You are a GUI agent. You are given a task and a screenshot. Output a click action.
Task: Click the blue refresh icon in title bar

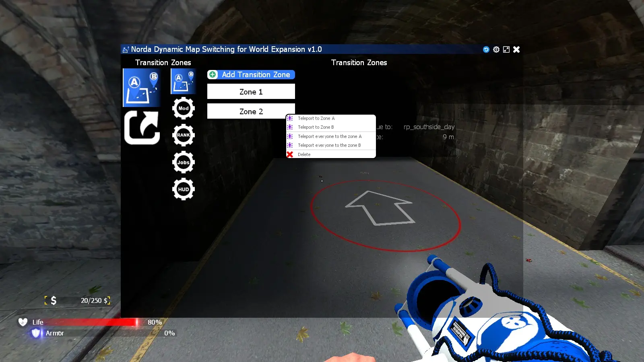point(486,49)
